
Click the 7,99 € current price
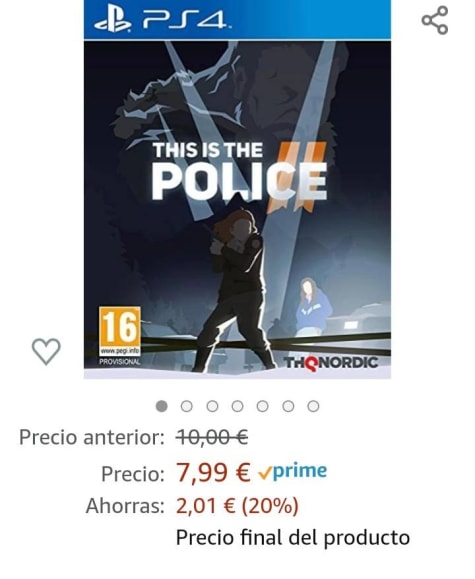click(213, 473)
